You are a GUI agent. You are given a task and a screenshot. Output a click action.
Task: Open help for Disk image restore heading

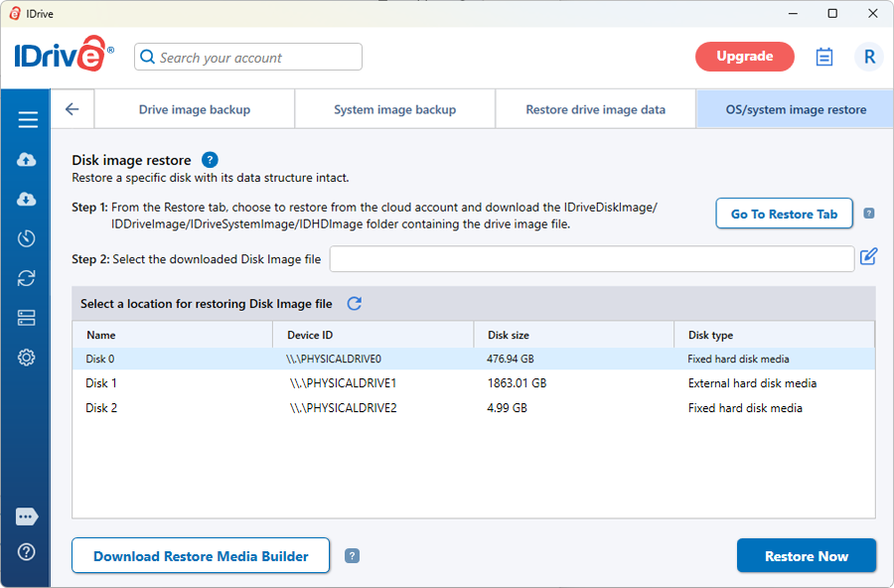pyautogui.click(x=210, y=160)
